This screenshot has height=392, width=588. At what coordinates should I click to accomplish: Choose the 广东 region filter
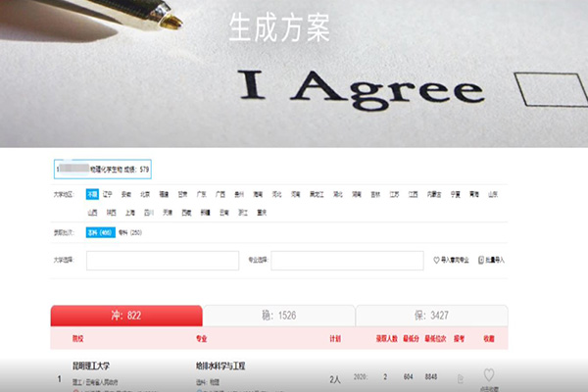[x=201, y=194]
